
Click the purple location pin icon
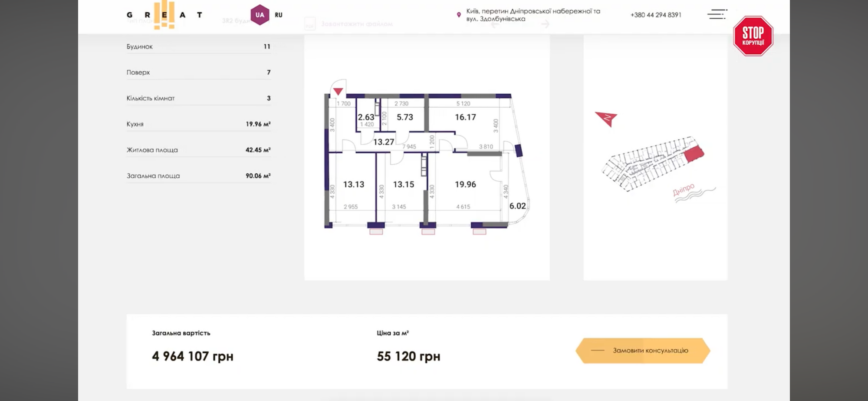tap(459, 15)
